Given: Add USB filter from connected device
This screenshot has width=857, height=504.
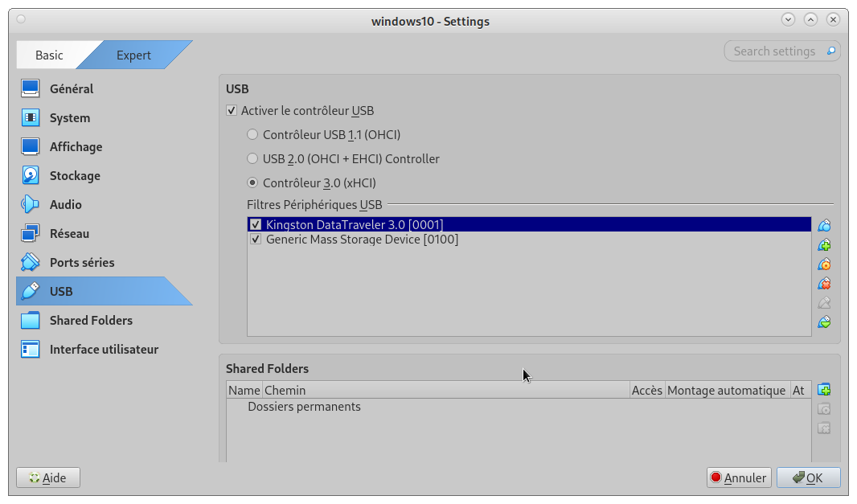Looking at the screenshot, I should point(824,245).
